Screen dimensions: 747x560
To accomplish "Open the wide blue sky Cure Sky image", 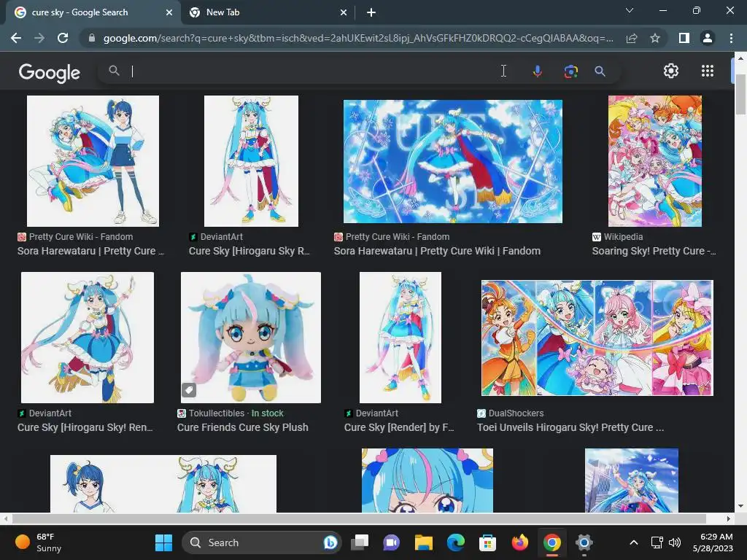I will [x=452, y=161].
